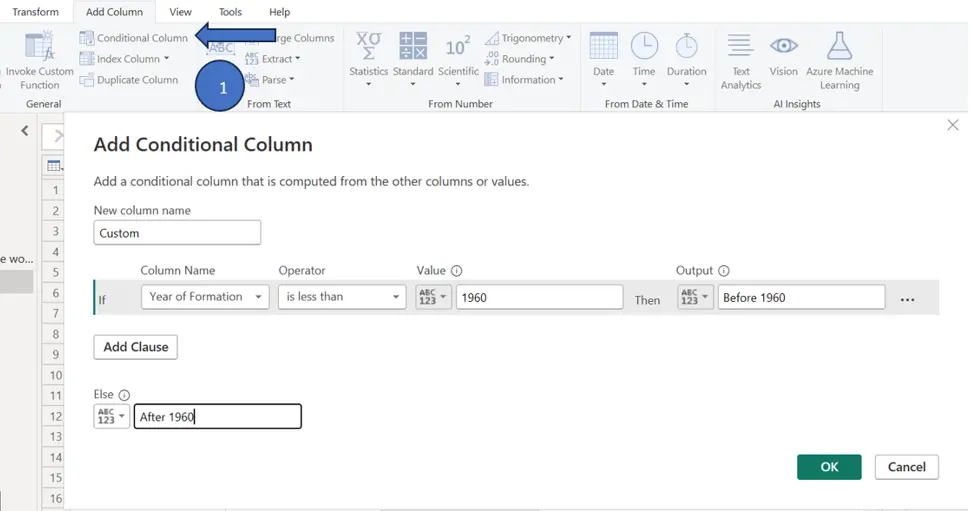Image resolution: width=970 pixels, height=511 pixels.
Task: Confirm with the OK button
Action: click(x=829, y=467)
